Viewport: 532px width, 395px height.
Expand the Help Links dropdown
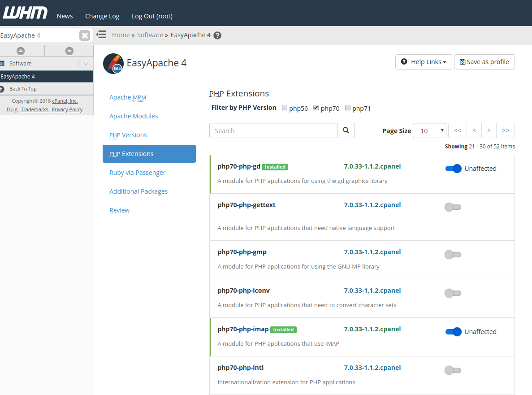pyautogui.click(x=424, y=62)
